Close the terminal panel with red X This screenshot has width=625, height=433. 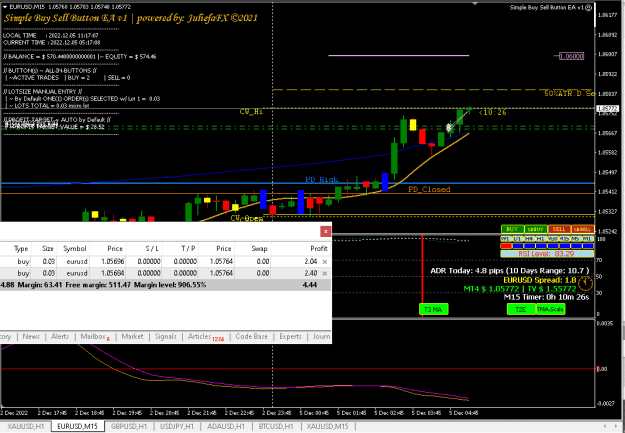coord(326,231)
